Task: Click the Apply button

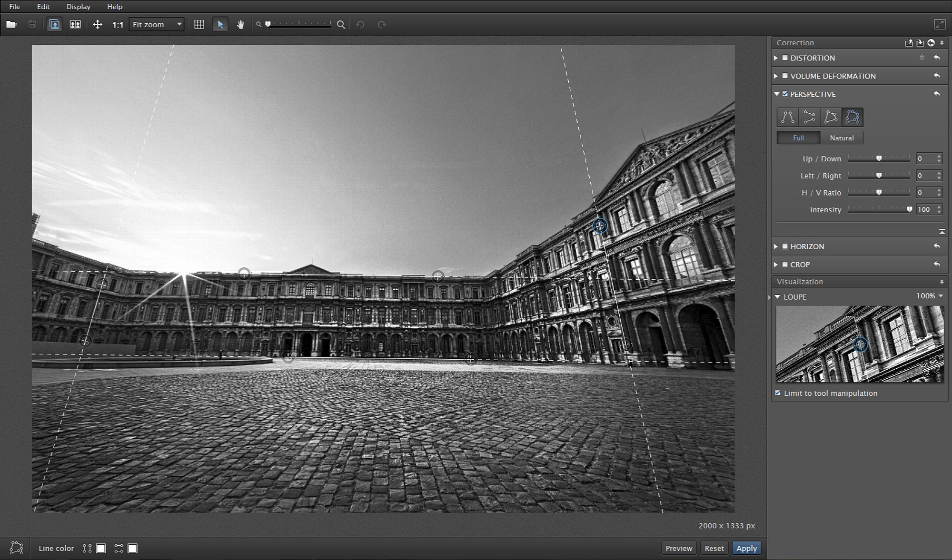Action: pyautogui.click(x=746, y=548)
